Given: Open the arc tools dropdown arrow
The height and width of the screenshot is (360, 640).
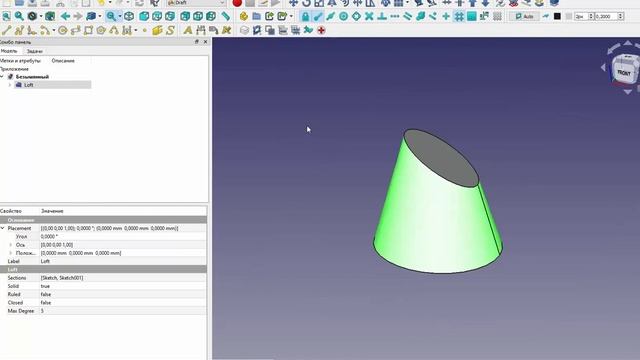Looking at the screenshot, I should [x=53, y=30].
